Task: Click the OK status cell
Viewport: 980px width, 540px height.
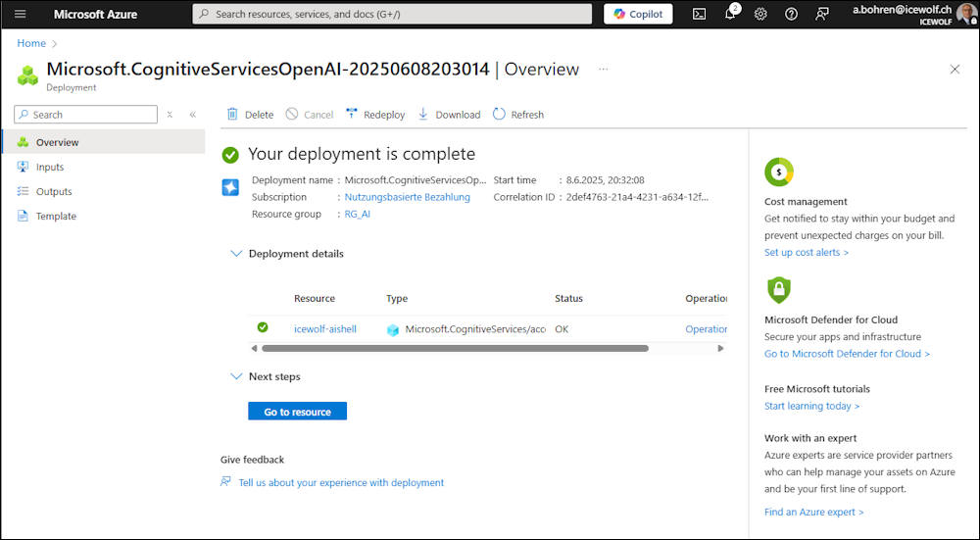Action: pyautogui.click(x=562, y=328)
